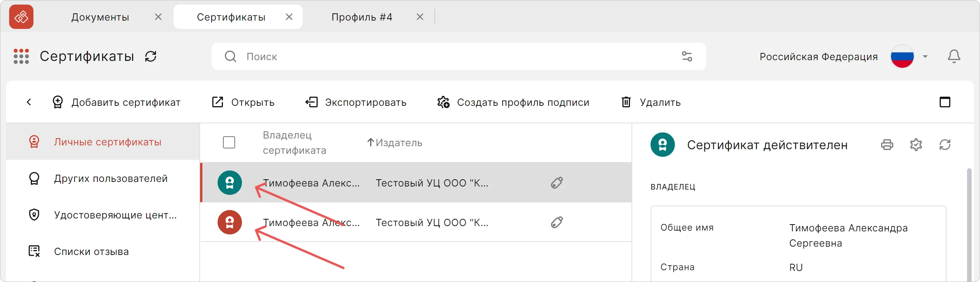Open Удостоверяющие центры section

click(x=103, y=215)
